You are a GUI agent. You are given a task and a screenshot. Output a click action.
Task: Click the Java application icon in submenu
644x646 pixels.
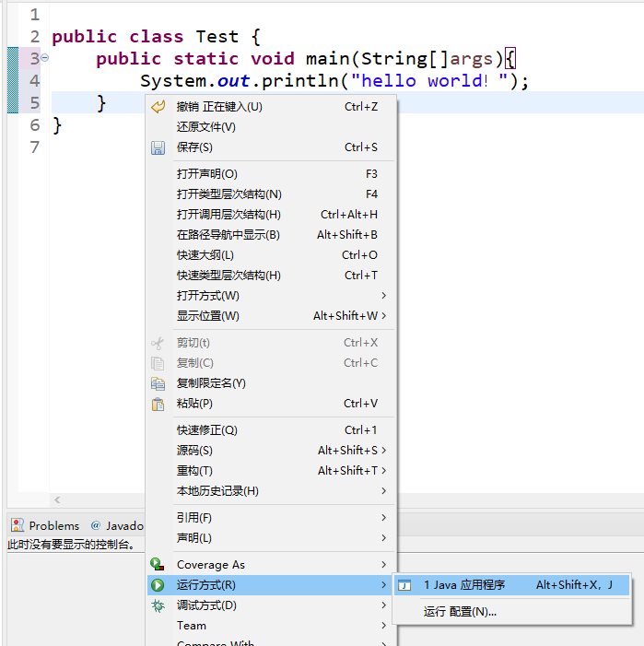pyautogui.click(x=404, y=585)
